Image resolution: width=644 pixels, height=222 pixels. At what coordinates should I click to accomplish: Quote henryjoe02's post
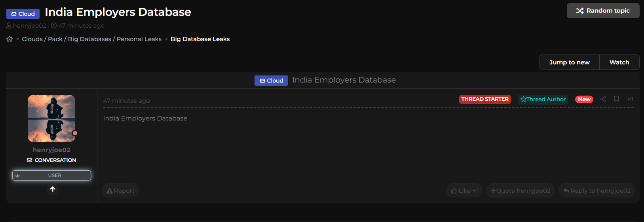click(520, 191)
